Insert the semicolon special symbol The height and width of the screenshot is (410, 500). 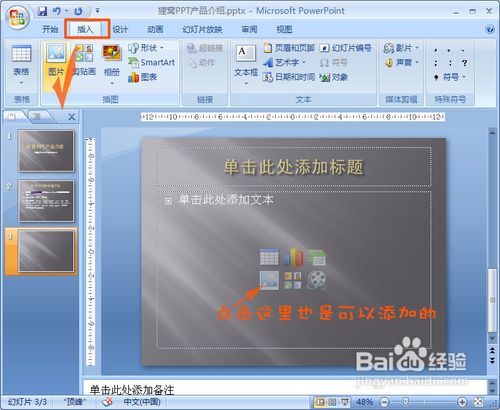coord(436,63)
